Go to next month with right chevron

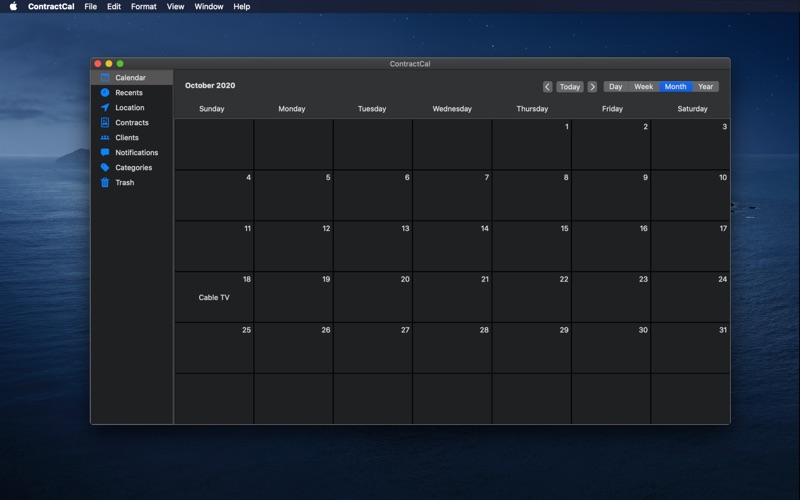[592, 87]
